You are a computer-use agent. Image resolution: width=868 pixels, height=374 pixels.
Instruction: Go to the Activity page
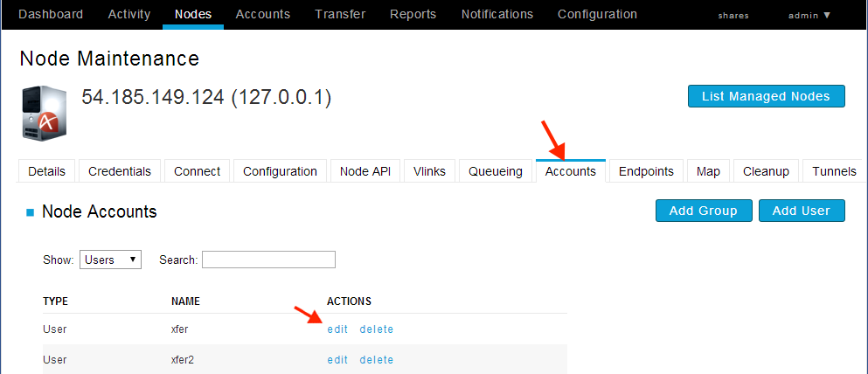coord(128,14)
